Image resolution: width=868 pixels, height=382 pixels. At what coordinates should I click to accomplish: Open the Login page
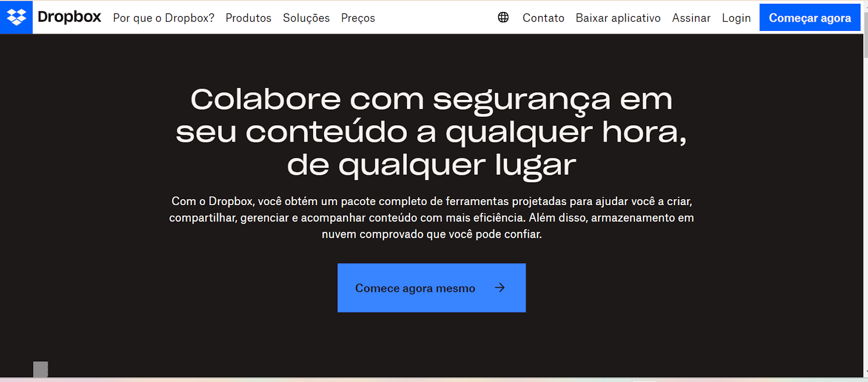[736, 18]
